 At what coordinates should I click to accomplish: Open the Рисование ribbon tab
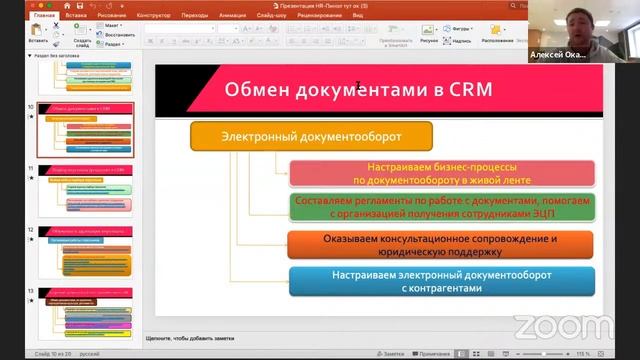coord(111,15)
